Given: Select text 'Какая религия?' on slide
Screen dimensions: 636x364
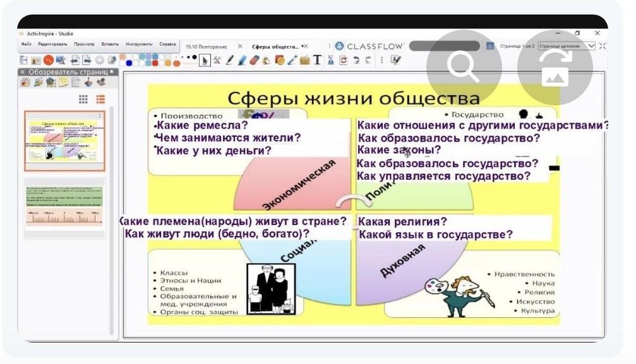Looking at the screenshot, I should pyautogui.click(x=402, y=221).
